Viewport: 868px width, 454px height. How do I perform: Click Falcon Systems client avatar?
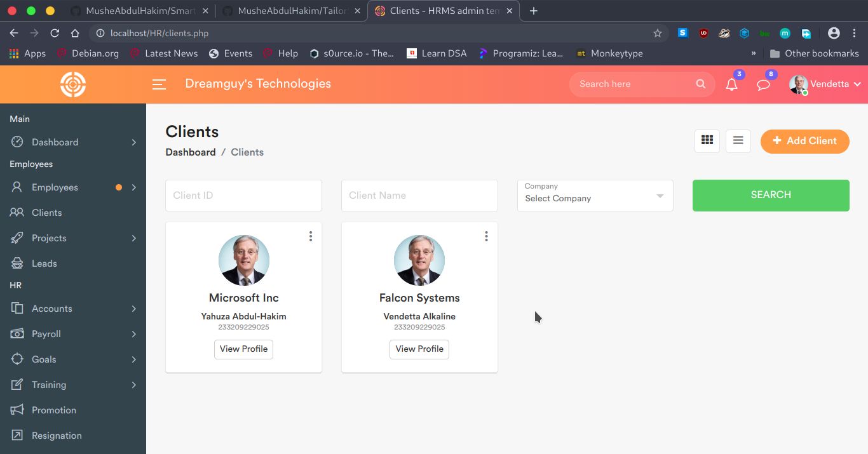pyautogui.click(x=419, y=260)
